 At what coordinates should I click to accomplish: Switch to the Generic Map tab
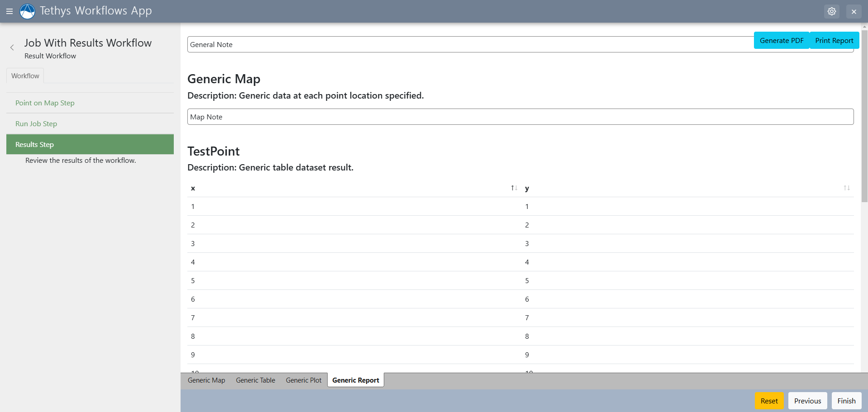(x=206, y=380)
